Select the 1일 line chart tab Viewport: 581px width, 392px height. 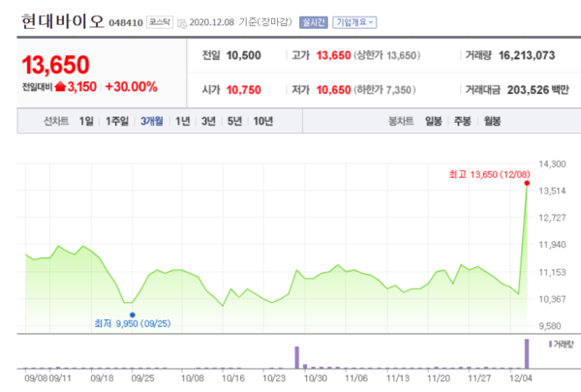point(86,121)
